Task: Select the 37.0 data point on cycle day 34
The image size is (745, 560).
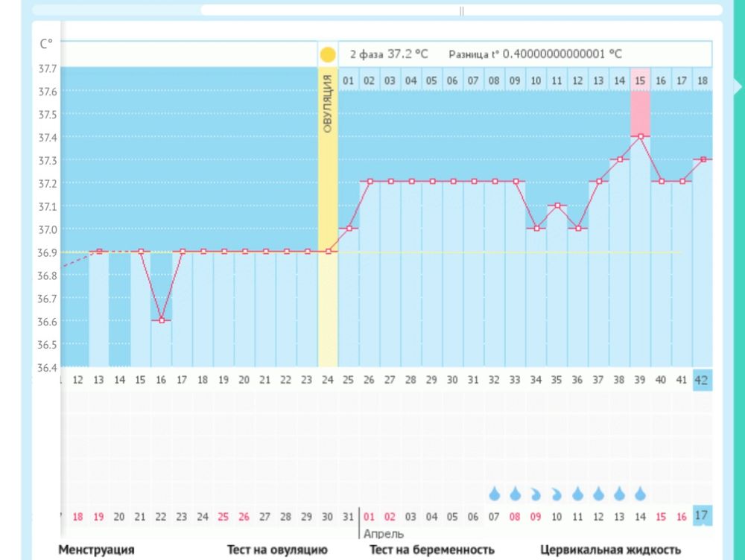Action: 536,229
